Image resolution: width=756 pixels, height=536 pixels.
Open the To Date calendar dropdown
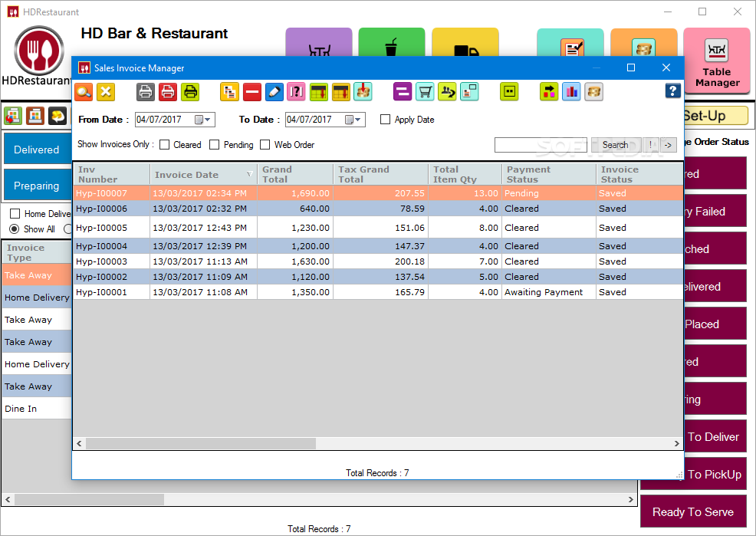pyautogui.click(x=353, y=120)
